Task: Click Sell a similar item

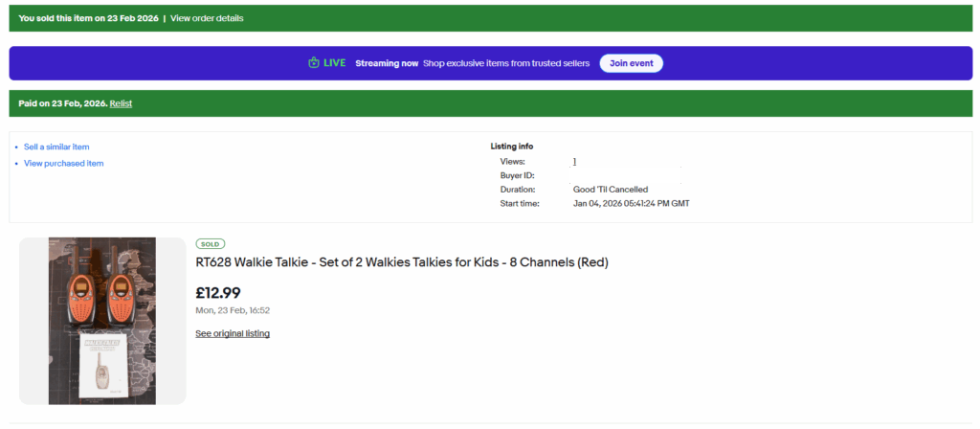Action: click(x=56, y=147)
